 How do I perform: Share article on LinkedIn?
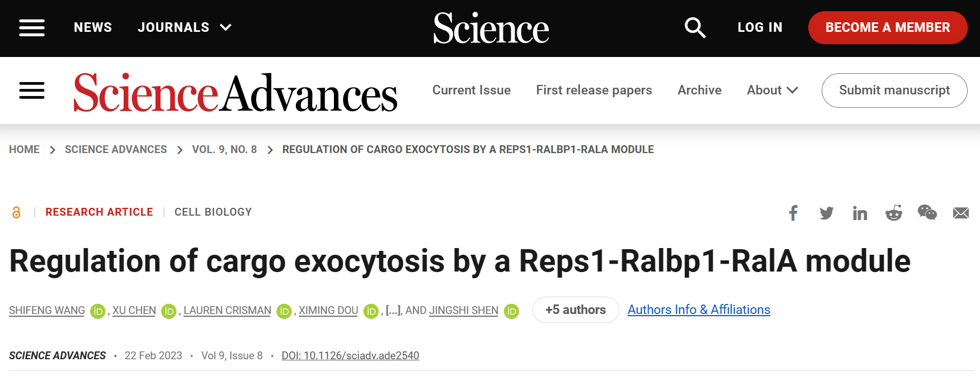pyautogui.click(x=860, y=213)
